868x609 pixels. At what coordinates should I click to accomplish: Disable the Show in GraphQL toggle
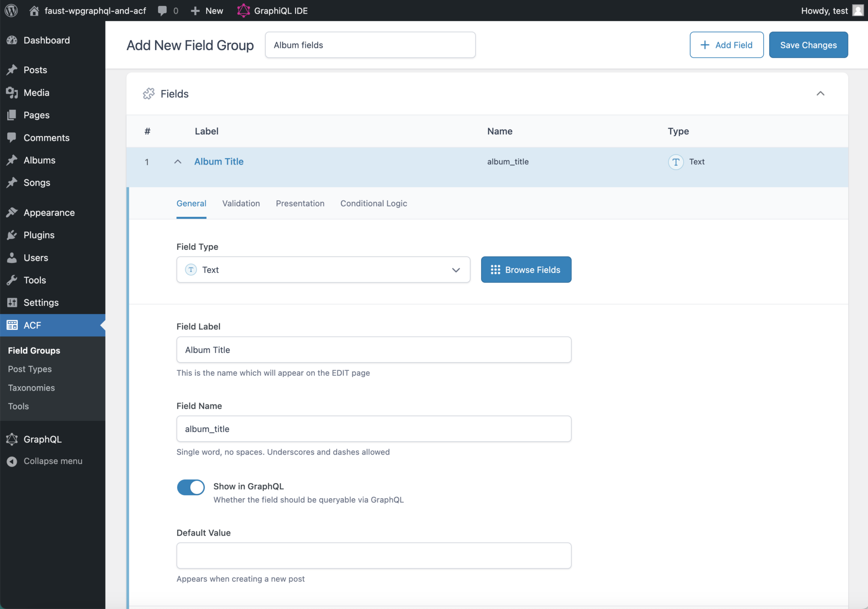[191, 487]
